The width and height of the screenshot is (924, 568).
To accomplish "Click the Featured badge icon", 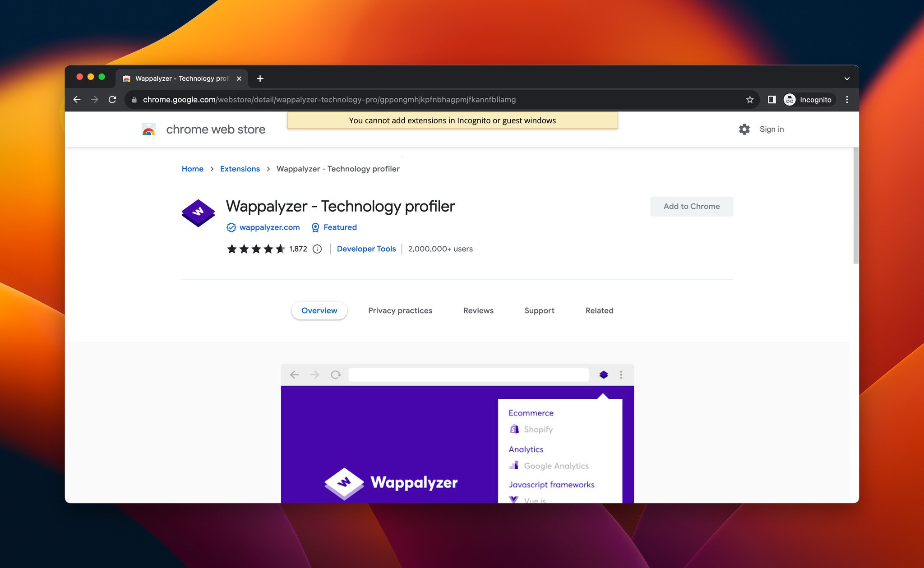I will point(315,227).
